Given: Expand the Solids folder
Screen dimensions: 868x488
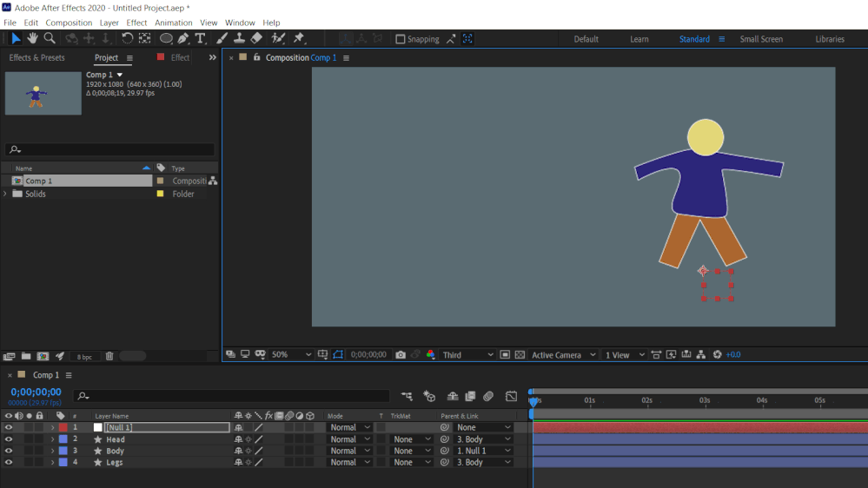Looking at the screenshot, I should coord(6,194).
